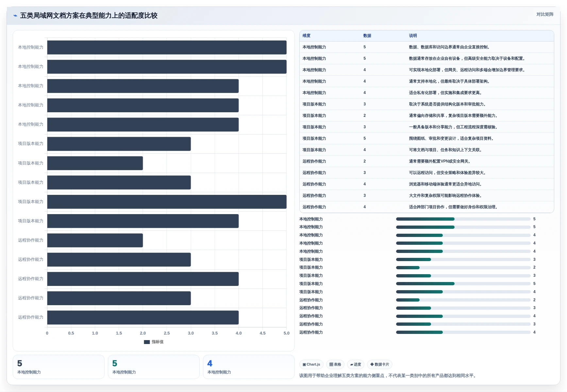Click the 4.5 tick on the chart axis
Image resolution: width=567 pixels, height=392 pixels.
coord(263,333)
